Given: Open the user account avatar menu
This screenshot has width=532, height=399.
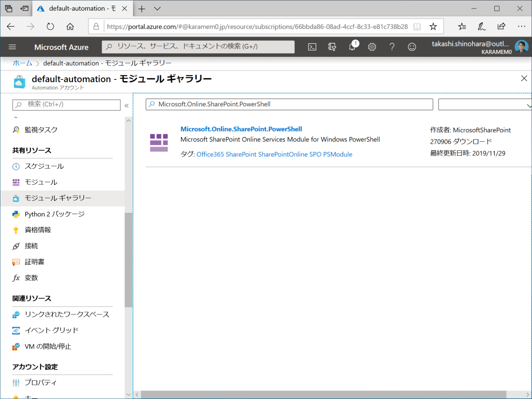Looking at the screenshot, I should 521,47.
